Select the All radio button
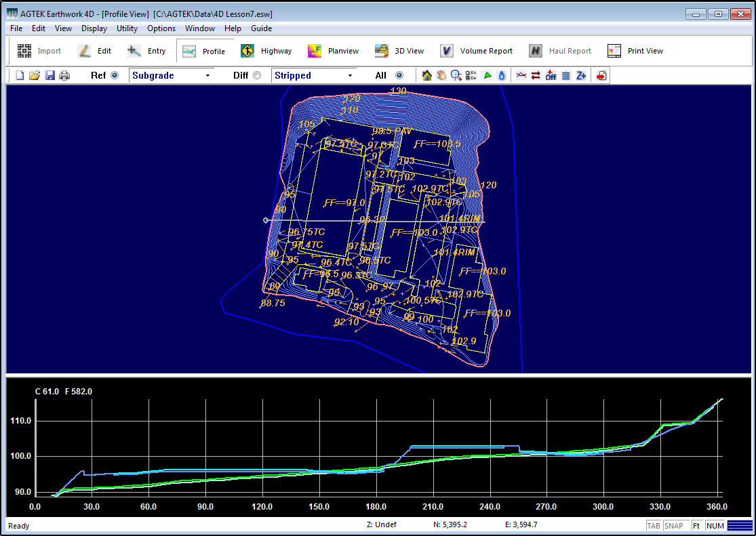756x536 pixels. click(399, 76)
